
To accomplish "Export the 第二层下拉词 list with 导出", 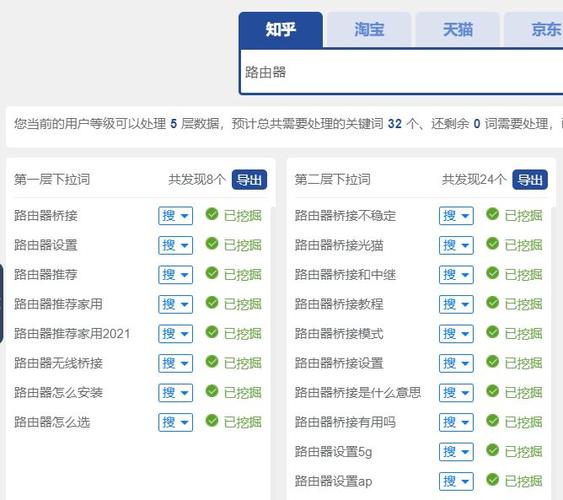I will 530,179.
